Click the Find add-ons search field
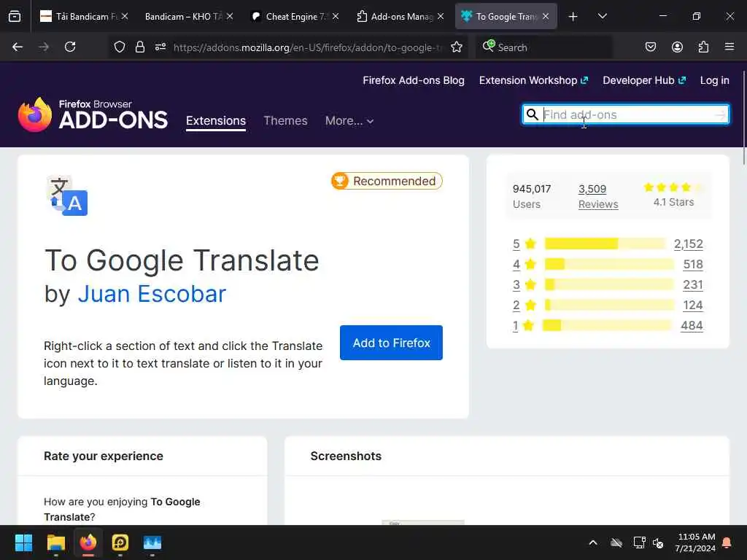 point(626,114)
